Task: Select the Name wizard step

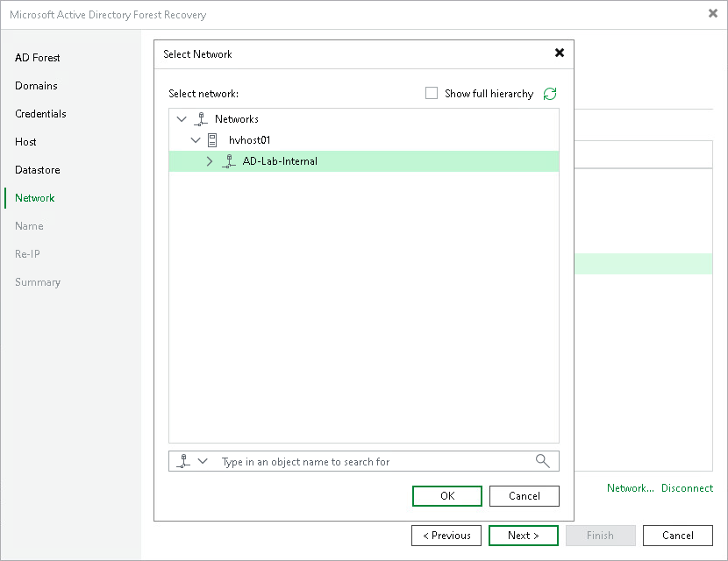Action: 29,226
